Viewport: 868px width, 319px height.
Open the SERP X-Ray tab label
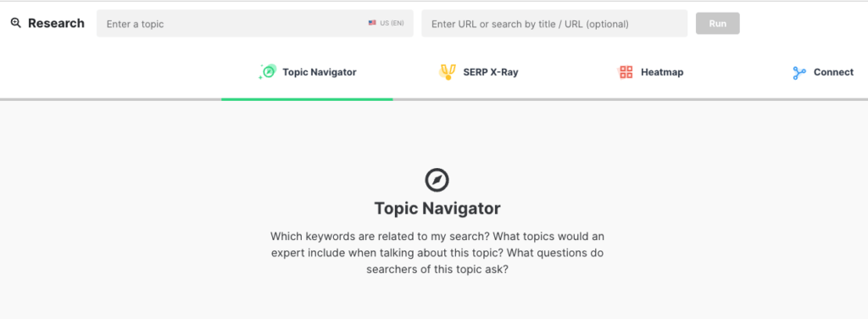point(491,72)
